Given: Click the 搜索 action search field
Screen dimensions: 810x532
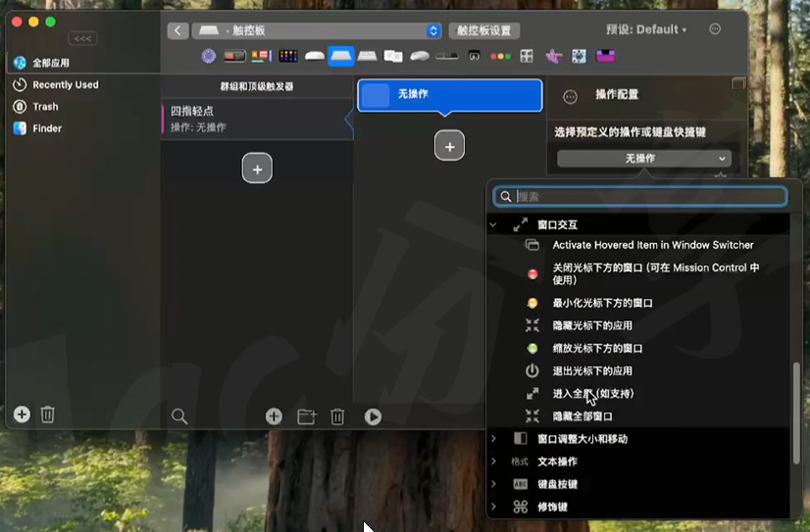Looking at the screenshot, I should click(640, 197).
